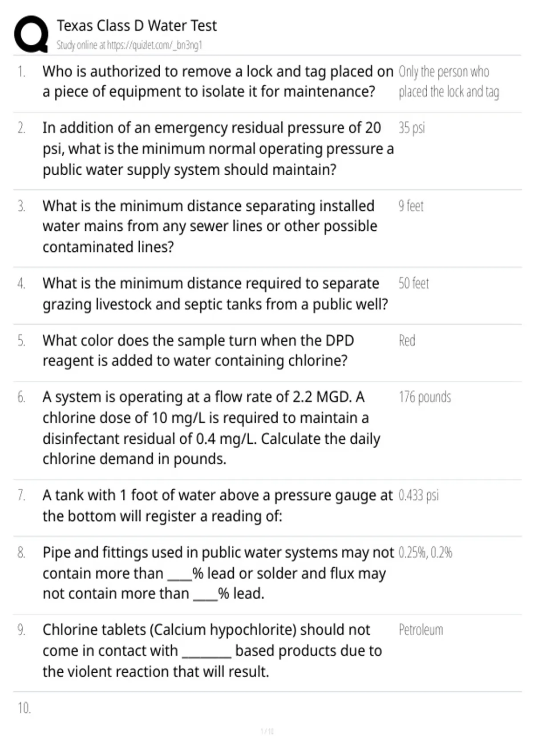Click the 'Texas Class D Water Test' title

coord(137,26)
